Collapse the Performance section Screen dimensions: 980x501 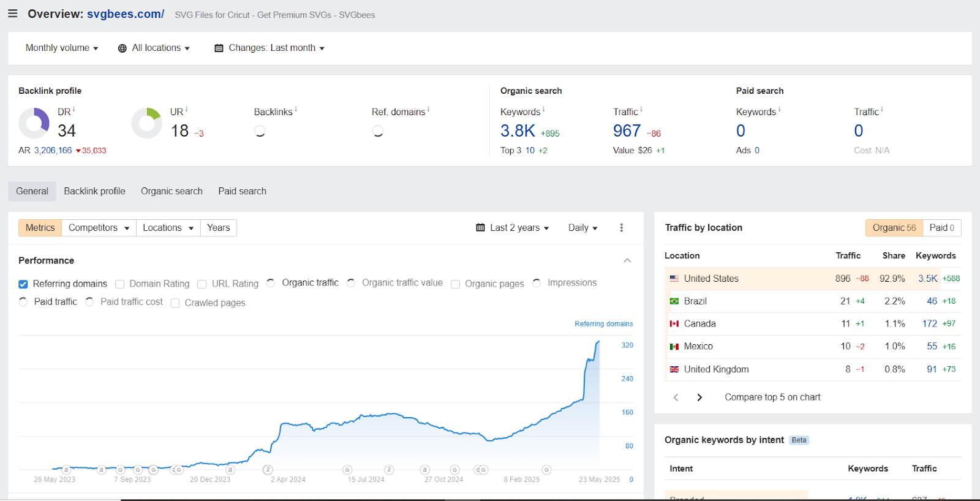pyautogui.click(x=627, y=260)
